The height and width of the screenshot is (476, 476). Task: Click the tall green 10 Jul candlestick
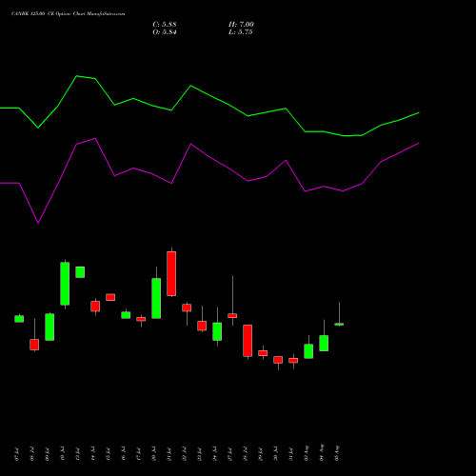(65, 284)
